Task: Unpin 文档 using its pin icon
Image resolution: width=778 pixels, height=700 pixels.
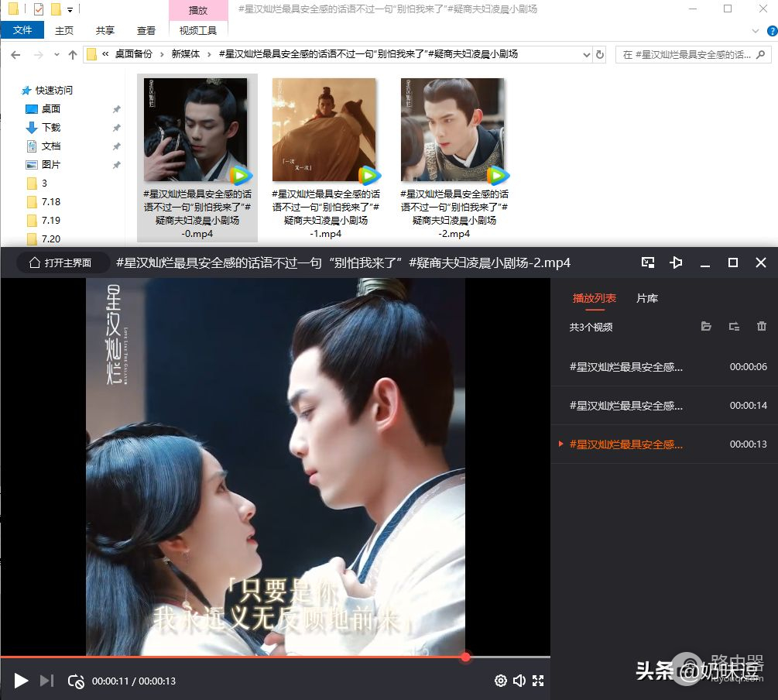Action: pyautogui.click(x=116, y=146)
